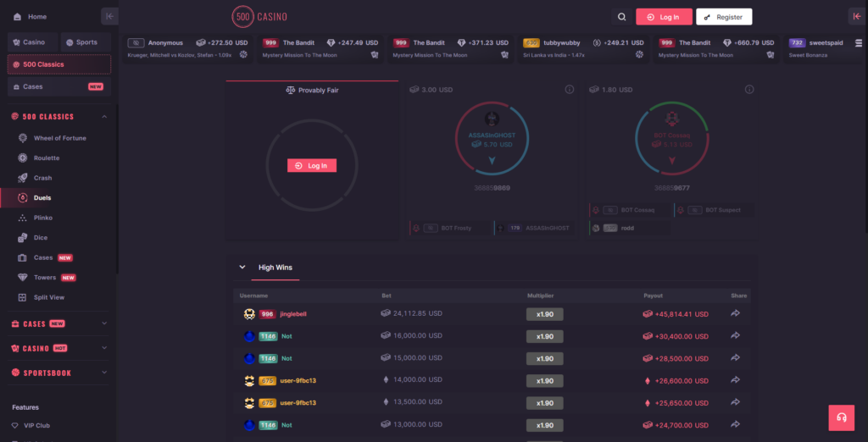Open Wheel of Fortune game

[x=60, y=138]
